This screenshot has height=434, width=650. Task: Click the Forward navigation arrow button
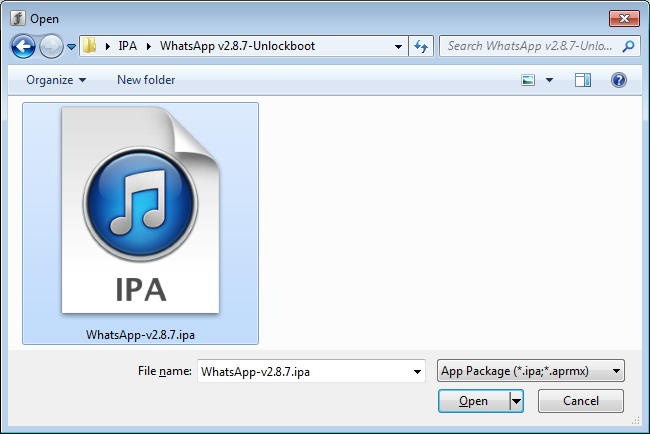[50, 46]
